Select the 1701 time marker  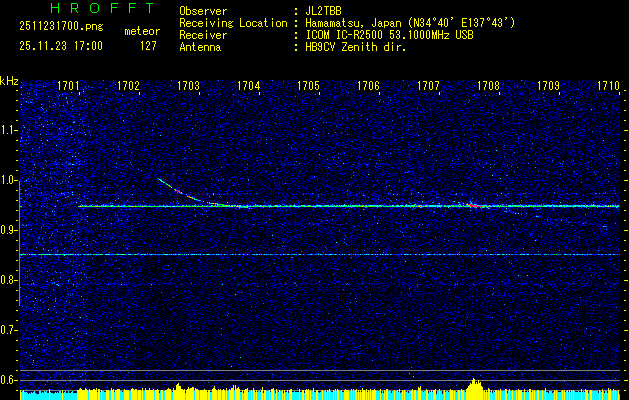69,87
